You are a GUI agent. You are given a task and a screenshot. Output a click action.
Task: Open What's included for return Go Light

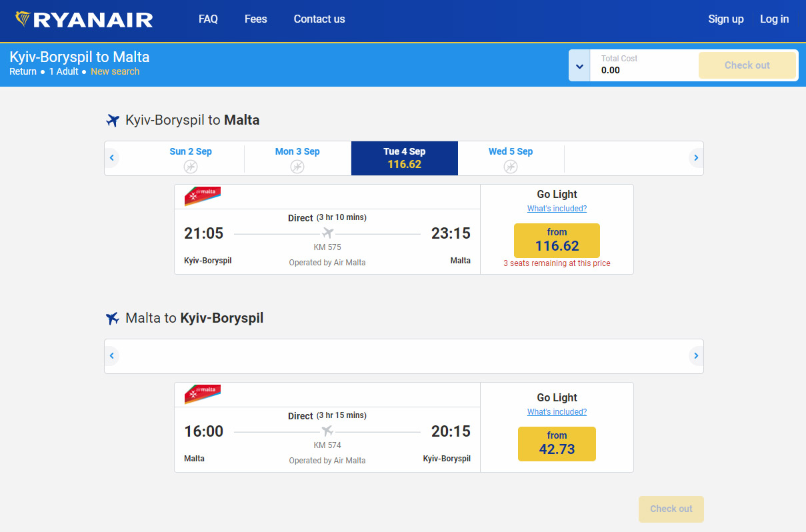(x=557, y=412)
